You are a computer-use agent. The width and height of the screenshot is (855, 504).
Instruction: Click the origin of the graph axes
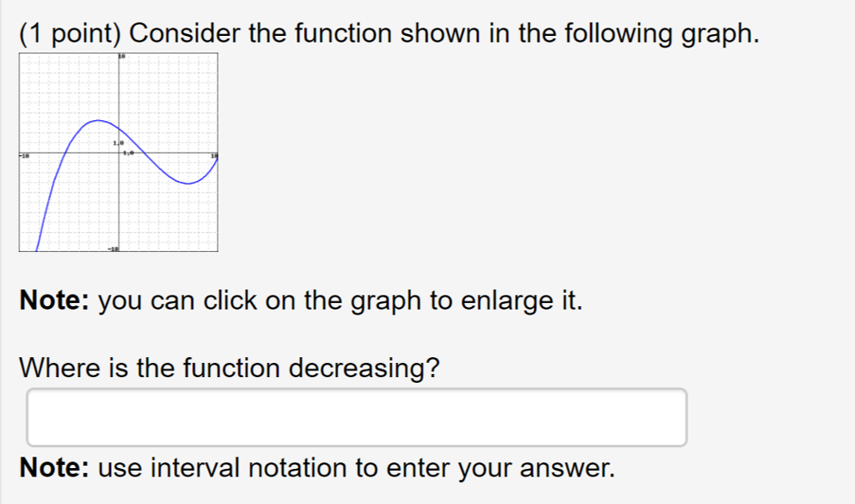pyautogui.click(x=119, y=154)
